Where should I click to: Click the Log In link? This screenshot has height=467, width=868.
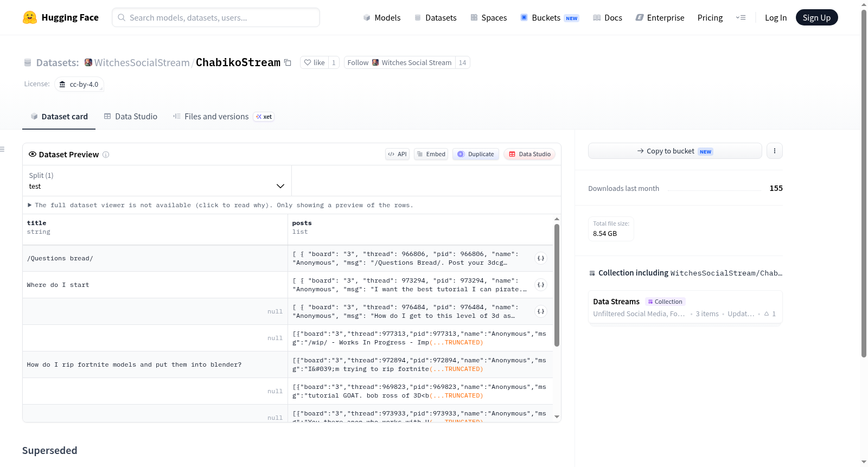[776, 17]
